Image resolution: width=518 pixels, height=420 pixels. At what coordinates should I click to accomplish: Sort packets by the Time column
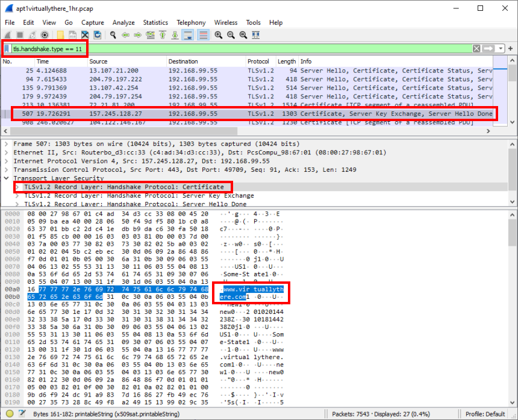[x=61, y=61]
